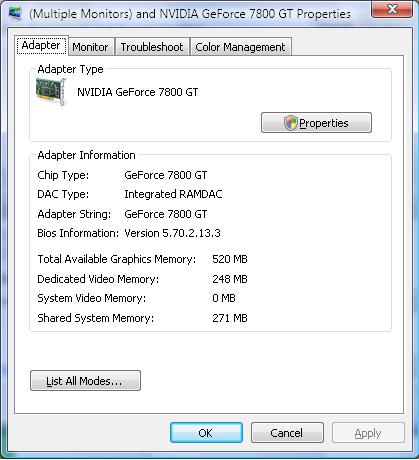
Task: Click List All Modes button
Action: click(x=85, y=380)
